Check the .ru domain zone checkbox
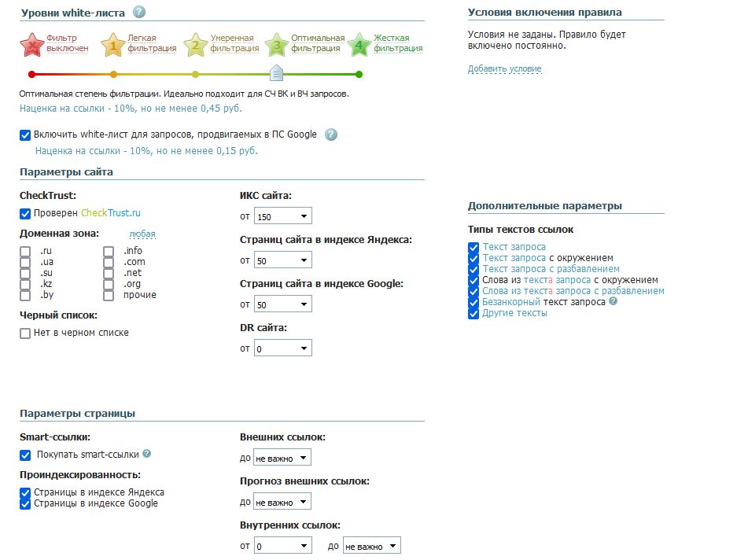The image size is (748, 560). [x=25, y=252]
